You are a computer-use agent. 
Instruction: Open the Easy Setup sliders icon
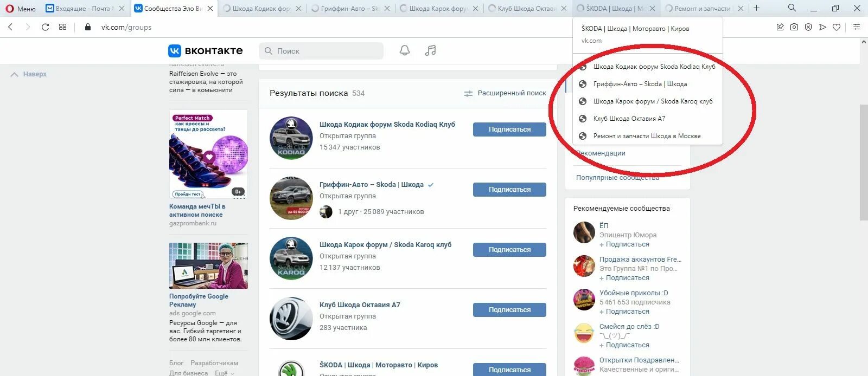click(x=857, y=27)
